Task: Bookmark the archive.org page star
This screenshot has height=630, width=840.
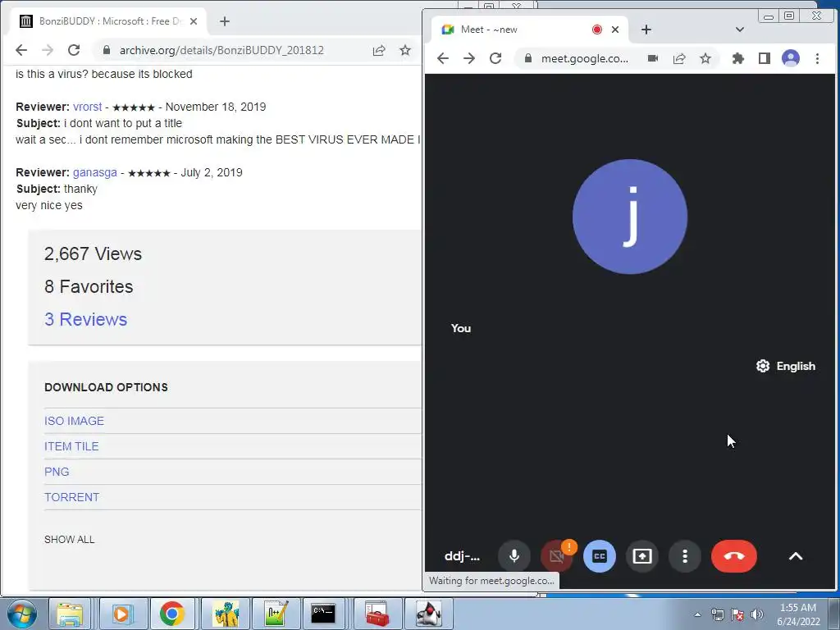Action: (405, 50)
